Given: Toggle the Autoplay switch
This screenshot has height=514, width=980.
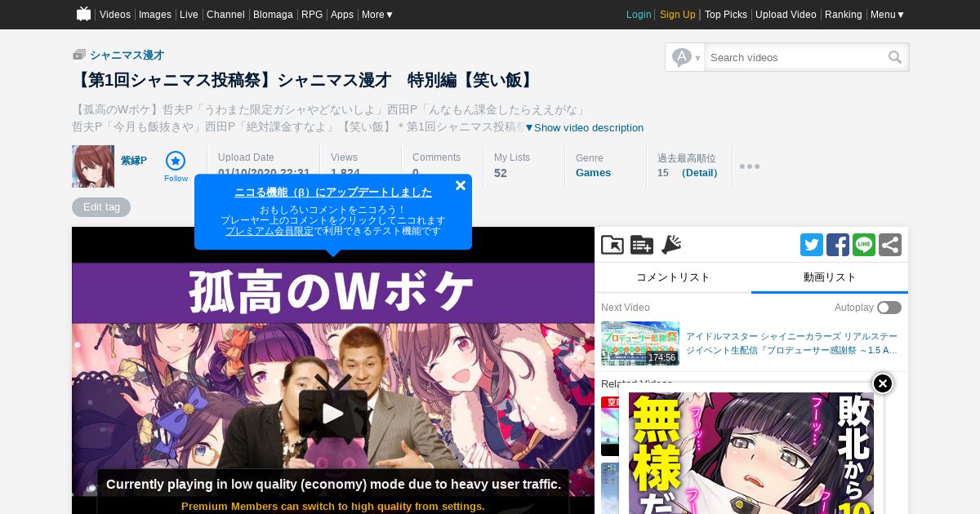Looking at the screenshot, I should coord(889,308).
